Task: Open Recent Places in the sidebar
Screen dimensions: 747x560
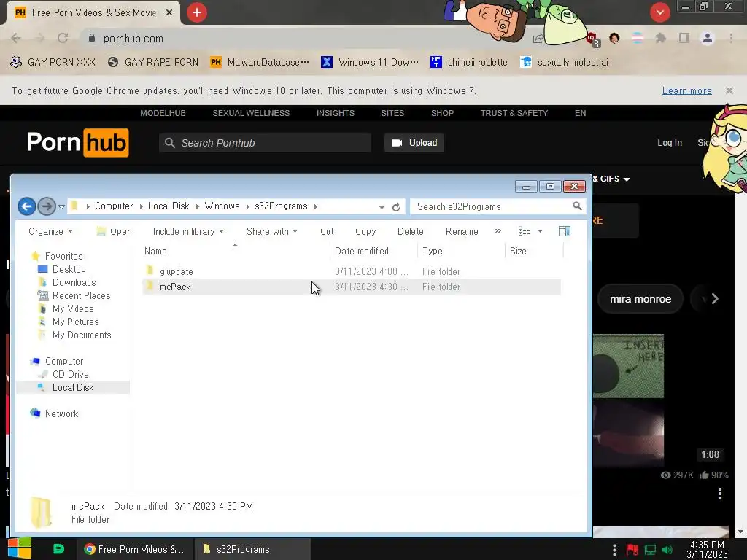Action: pos(81,296)
